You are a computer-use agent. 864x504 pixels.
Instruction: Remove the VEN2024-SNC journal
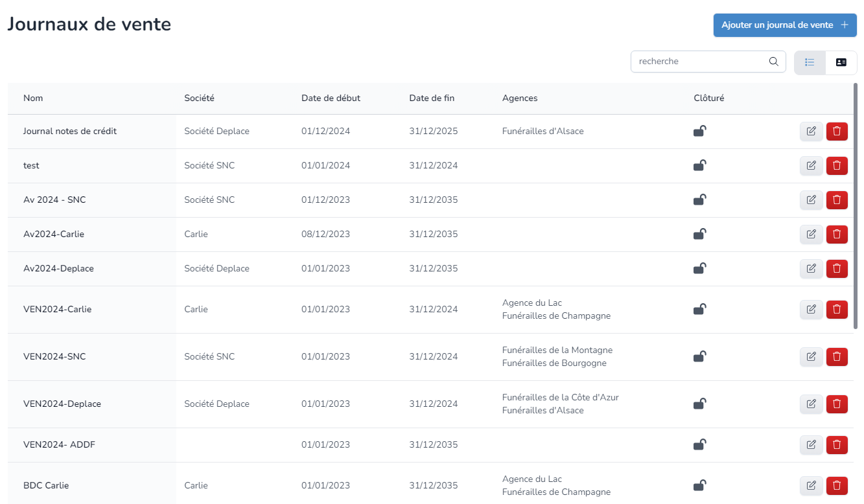click(x=837, y=357)
